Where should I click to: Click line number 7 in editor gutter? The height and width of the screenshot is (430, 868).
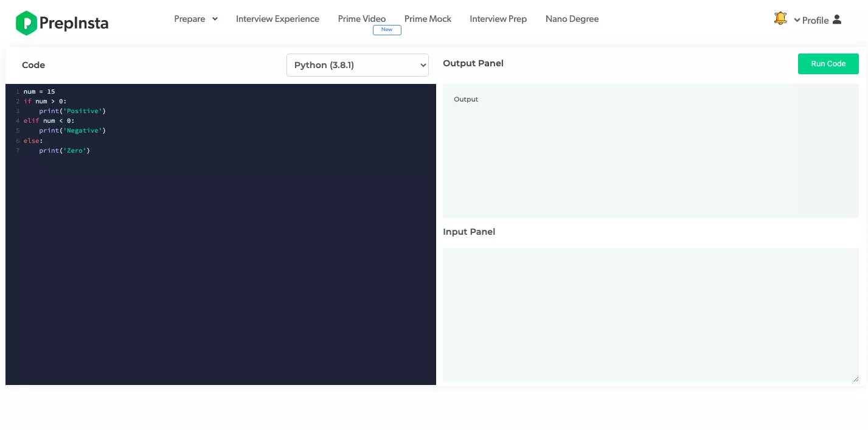pyautogui.click(x=18, y=151)
